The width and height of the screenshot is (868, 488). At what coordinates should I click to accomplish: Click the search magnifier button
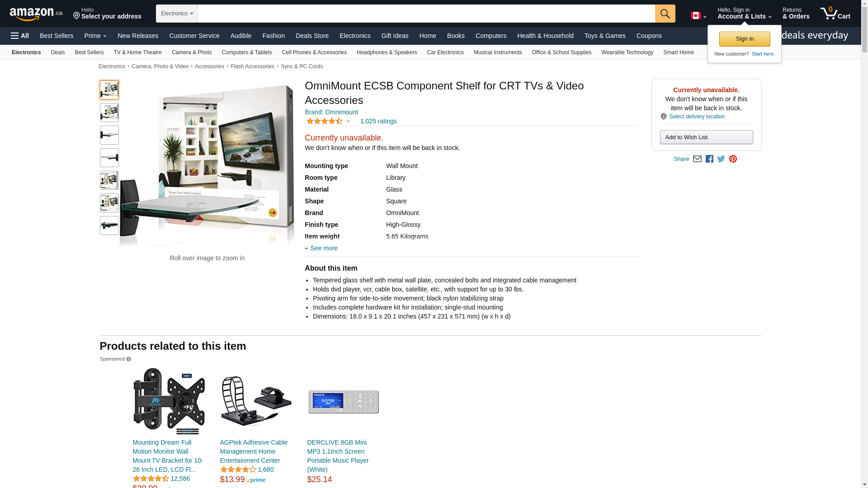tap(665, 14)
